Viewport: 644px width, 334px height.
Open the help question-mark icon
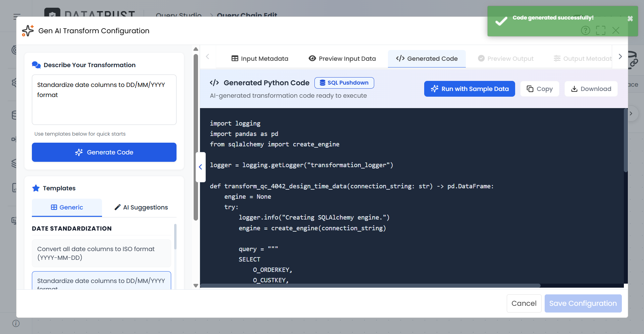(x=586, y=31)
